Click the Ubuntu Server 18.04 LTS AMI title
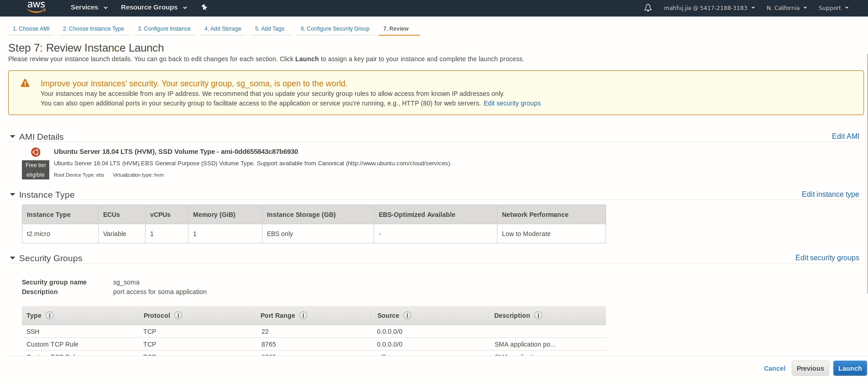 point(176,152)
